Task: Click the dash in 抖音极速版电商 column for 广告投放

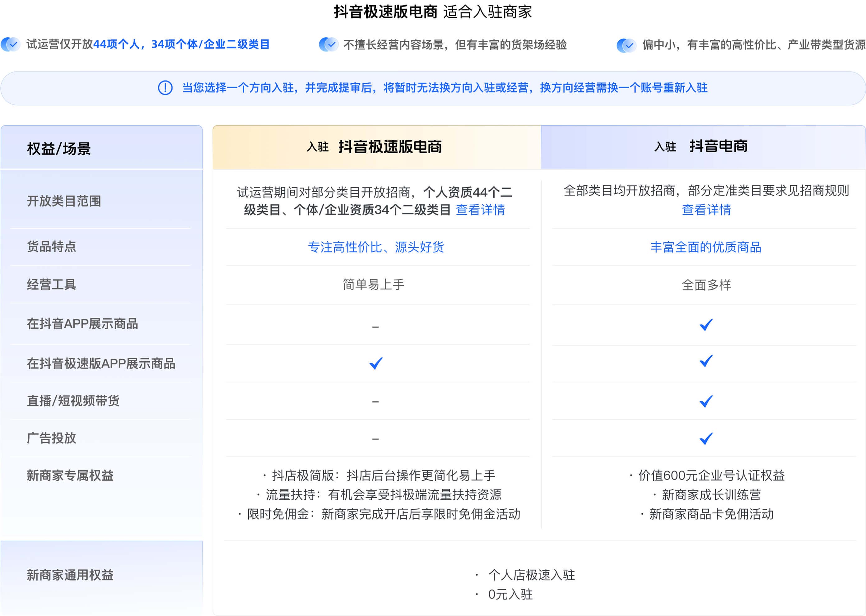Action: pyautogui.click(x=375, y=439)
